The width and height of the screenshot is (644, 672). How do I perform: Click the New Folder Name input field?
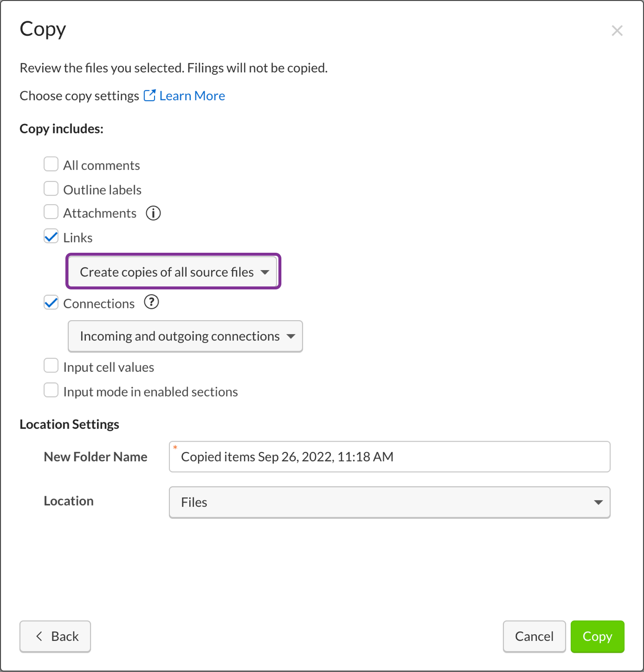[390, 457]
